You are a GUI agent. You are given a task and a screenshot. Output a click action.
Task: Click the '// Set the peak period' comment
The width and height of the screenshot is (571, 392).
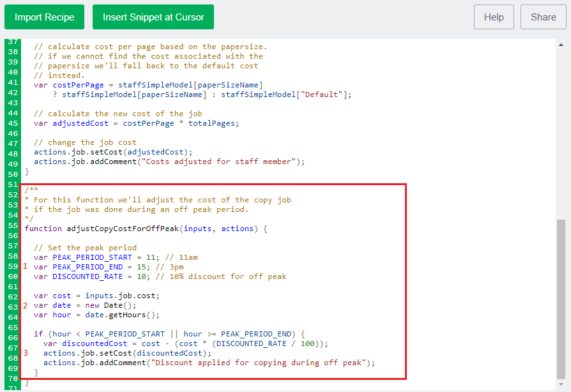[85, 248]
